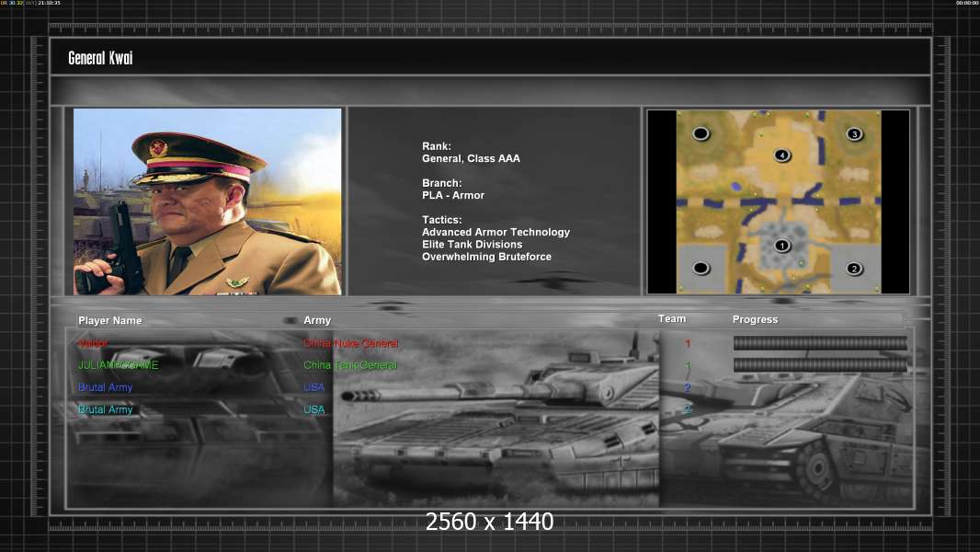Click the green team number "1" for JULIANPCGAME
The image size is (980, 552).
click(688, 366)
